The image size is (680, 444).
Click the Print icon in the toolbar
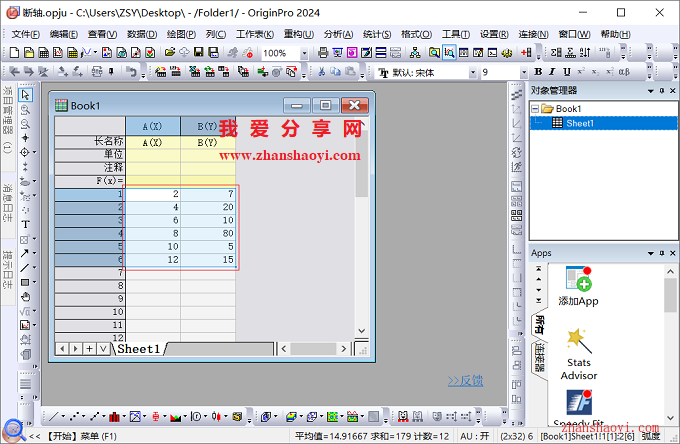(x=323, y=53)
